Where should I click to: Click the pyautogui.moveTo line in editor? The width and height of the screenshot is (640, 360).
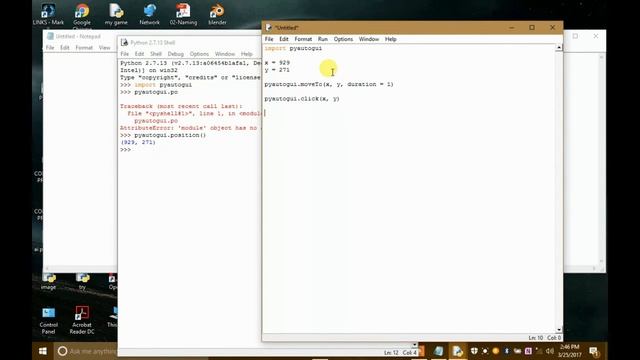click(329, 84)
